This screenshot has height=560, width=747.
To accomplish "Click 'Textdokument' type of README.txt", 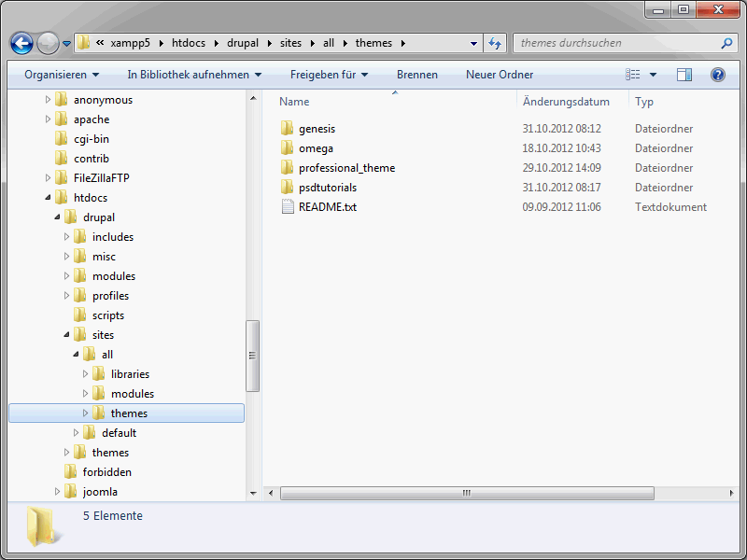I will click(670, 207).
